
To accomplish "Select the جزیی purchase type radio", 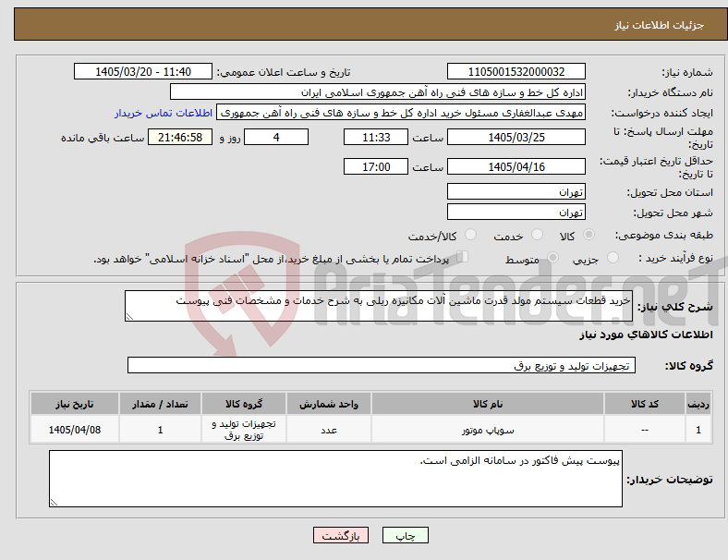I will [613, 257].
